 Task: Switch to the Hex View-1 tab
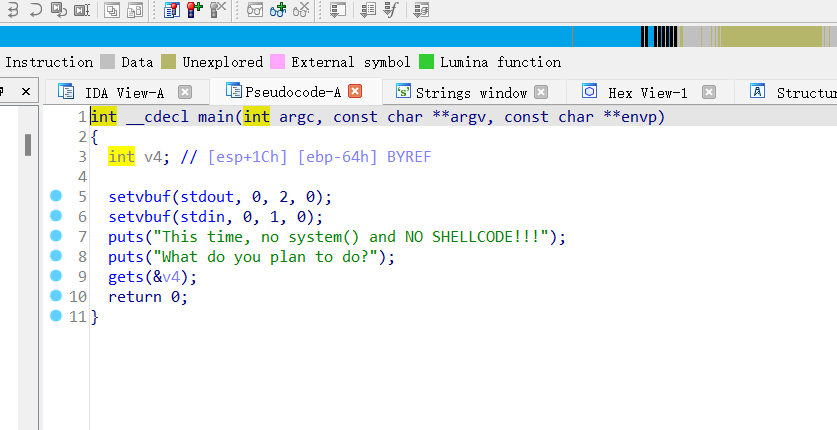point(648,93)
